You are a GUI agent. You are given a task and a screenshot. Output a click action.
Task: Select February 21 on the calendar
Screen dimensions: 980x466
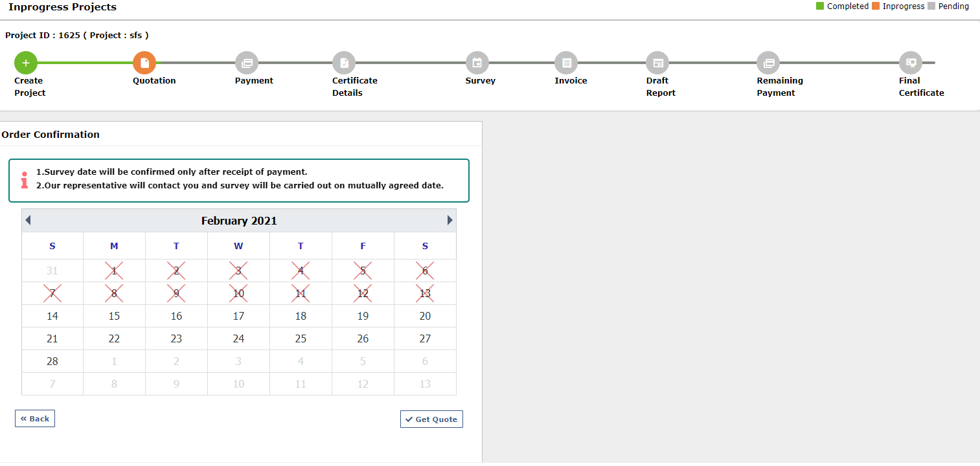pyautogui.click(x=52, y=338)
